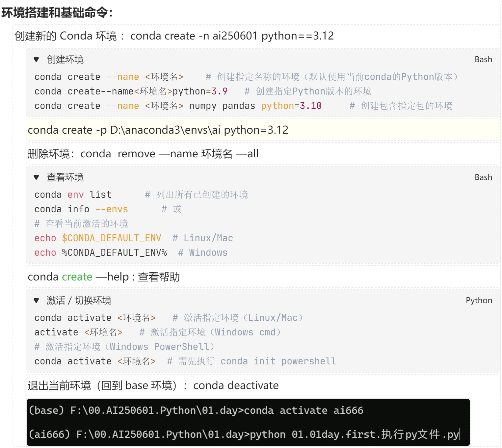The height and width of the screenshot is (448, 502).
Task: Click the --name parameter in red-orange text
Action: (123, 76)
